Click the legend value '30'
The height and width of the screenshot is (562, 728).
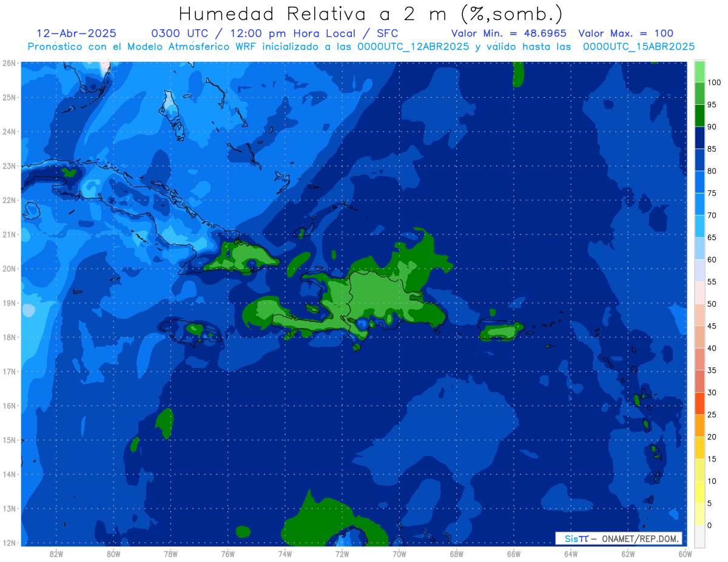point(712,392)
